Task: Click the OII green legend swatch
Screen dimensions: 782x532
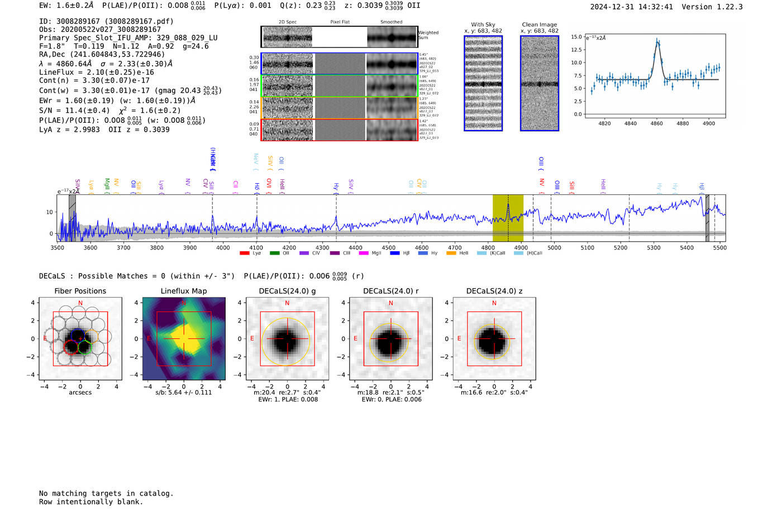Action: [x=274, y=253]
